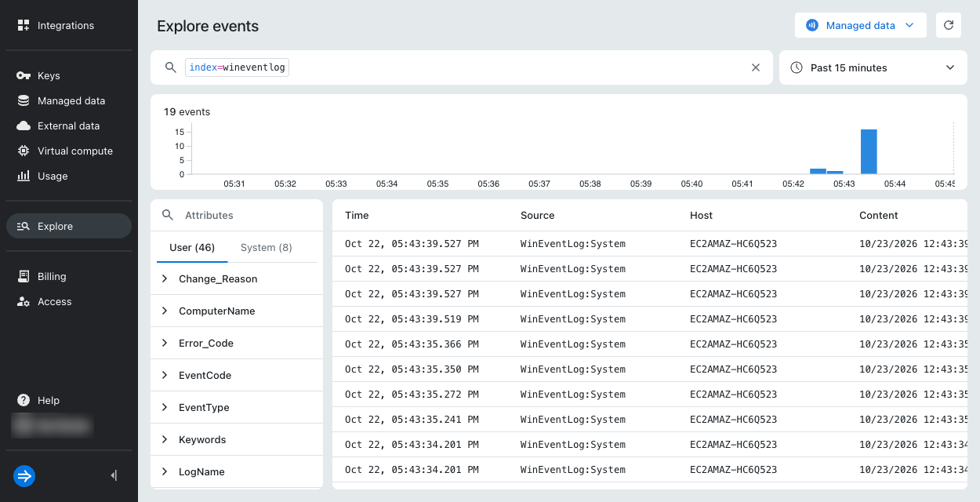Open the Access page link
The height and width of the screenshot is (502, 980).
[69, 302]
